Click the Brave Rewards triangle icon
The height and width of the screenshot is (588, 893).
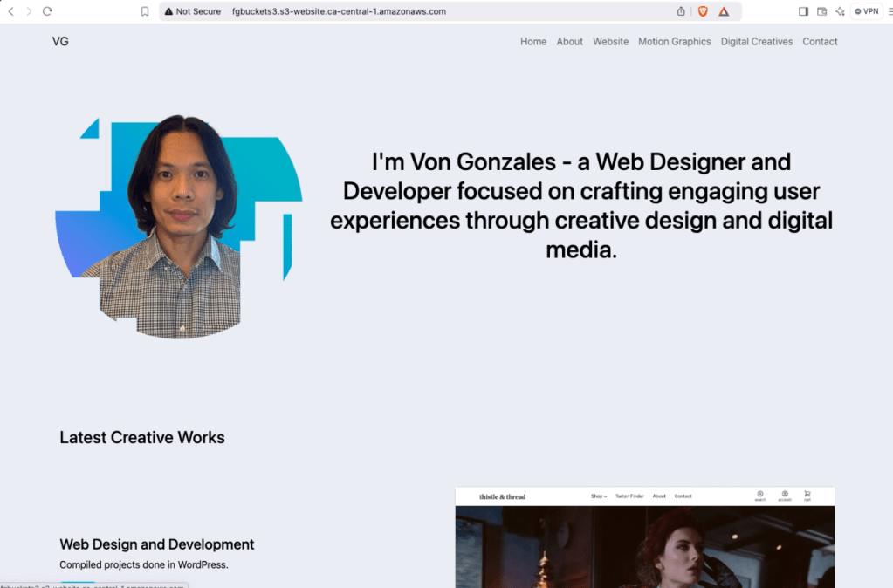click(724, 11)
